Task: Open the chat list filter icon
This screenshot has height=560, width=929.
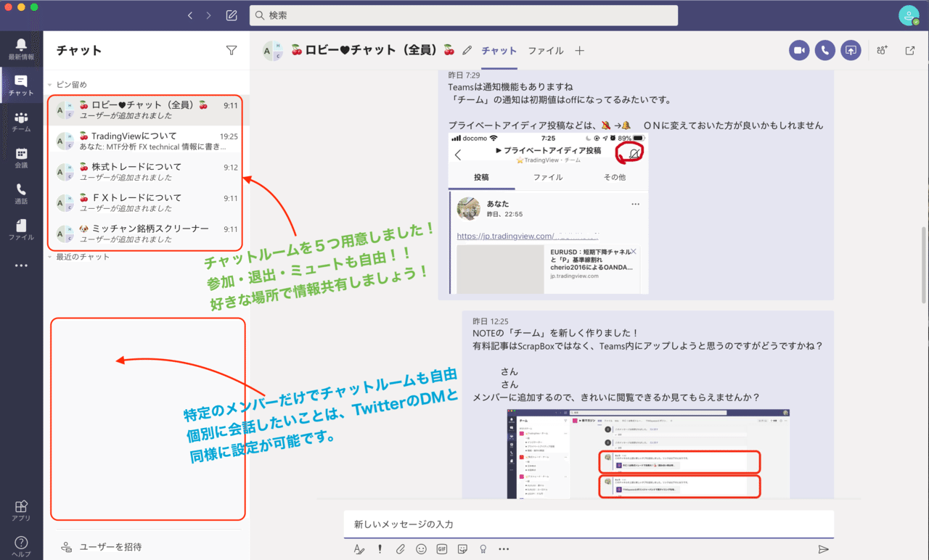Action: point(232,50)
